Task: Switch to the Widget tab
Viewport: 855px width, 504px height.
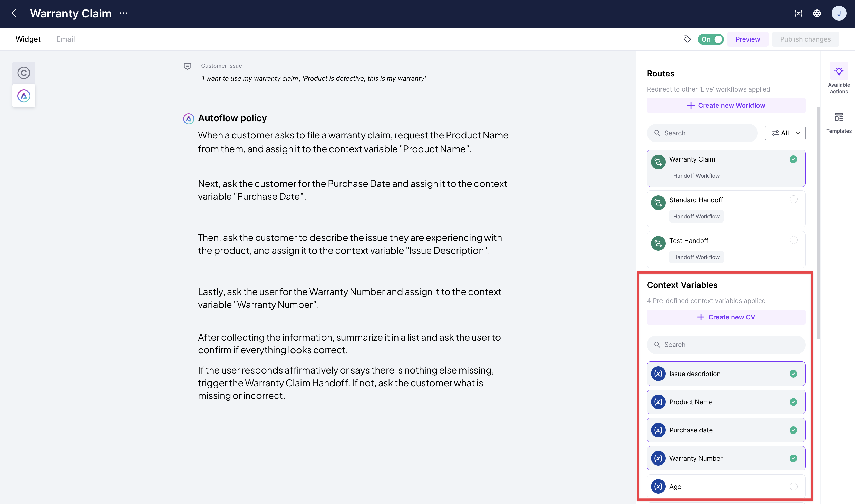Action: point(28,39)
